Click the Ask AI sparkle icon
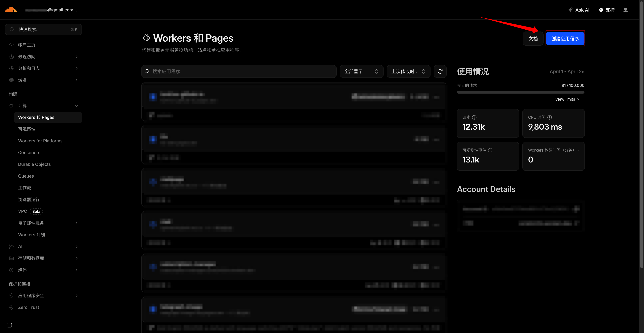 [571, 10]
